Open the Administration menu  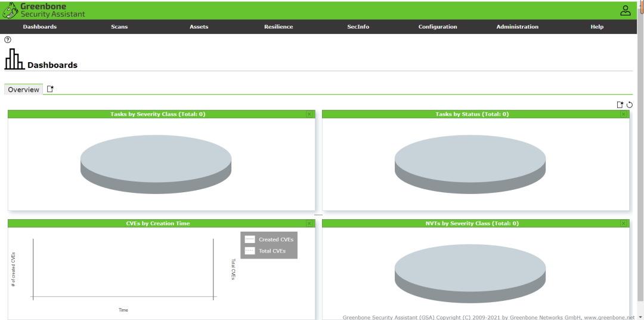tap(518, 27)
